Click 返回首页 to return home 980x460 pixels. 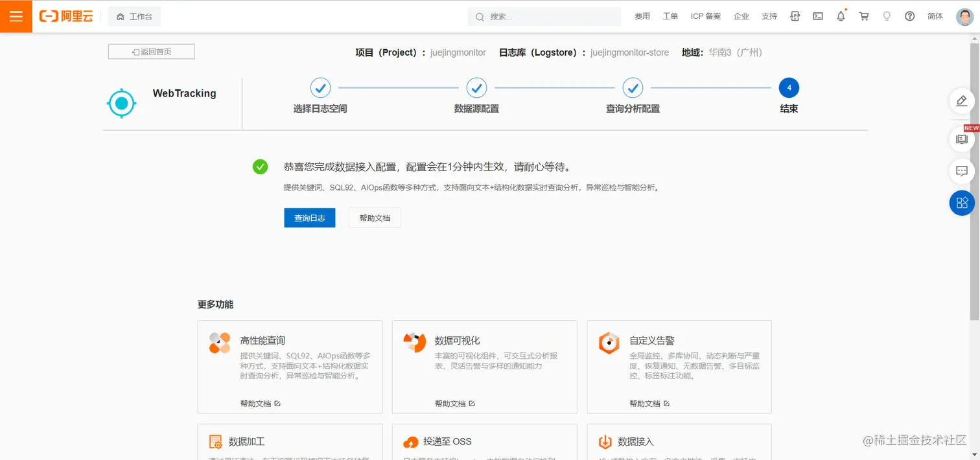point(152,52)
